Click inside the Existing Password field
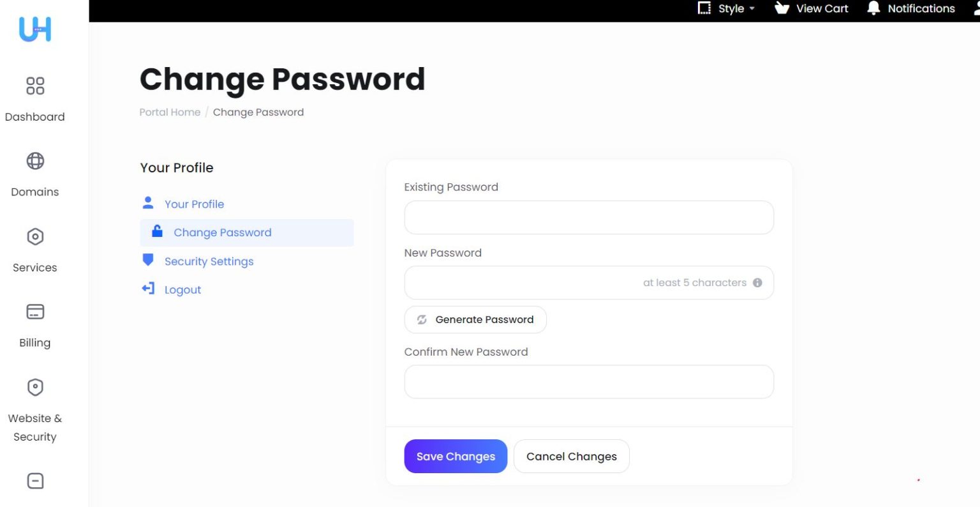Image resolution: width=980 pixels, height=507 pixels. coord(588,217)
